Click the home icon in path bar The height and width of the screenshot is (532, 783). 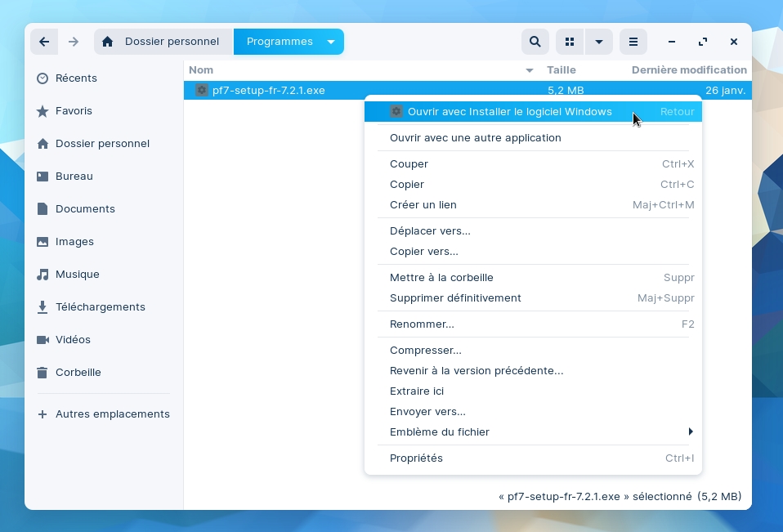pyautogui.click(x=108, y=42)
